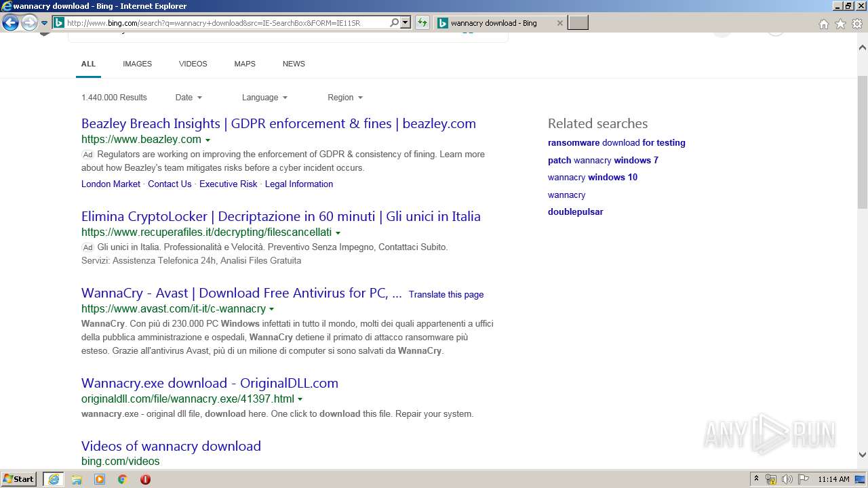The width and height of the screenshot is (868, 488).
Task: Click Translate this page link
Action: coord(446,294)
